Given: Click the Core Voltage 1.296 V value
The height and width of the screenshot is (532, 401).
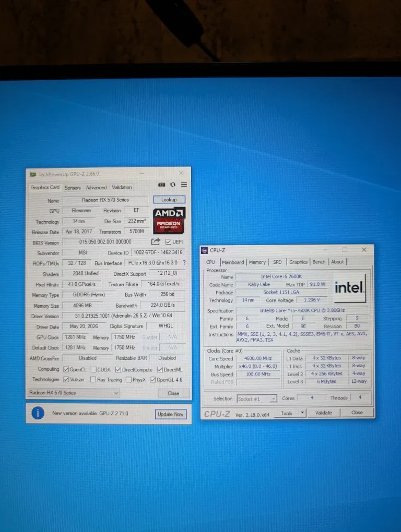Looking at the screenshot, I should (312, 300).
